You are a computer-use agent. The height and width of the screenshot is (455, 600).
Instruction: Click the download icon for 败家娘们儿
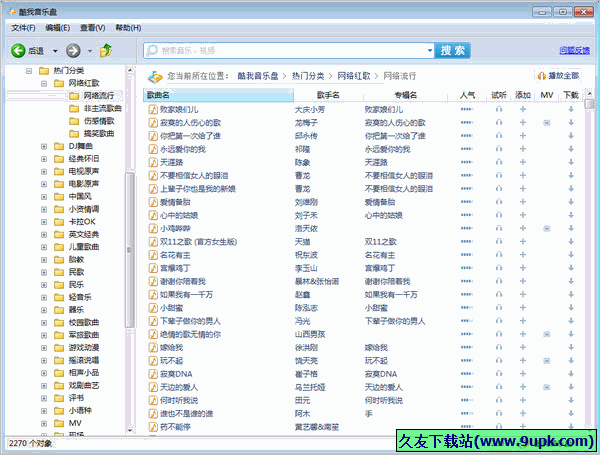point(571,109)
